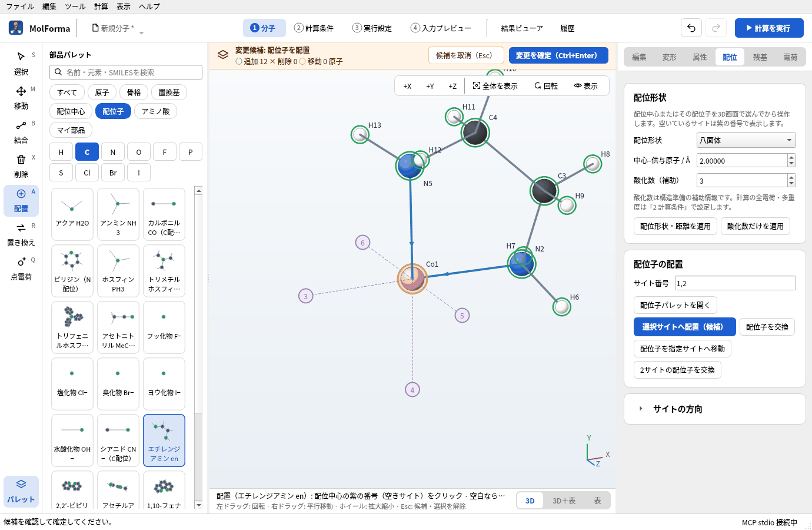The image size is (812, 530).
Task: Open the 表示 eye display options
Action: [586, 86]
